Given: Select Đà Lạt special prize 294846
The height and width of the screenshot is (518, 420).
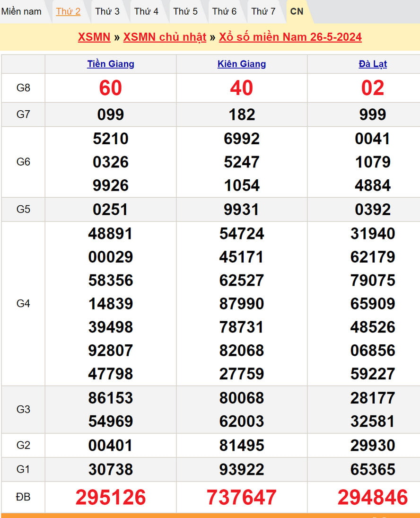Looking at the screenshot, I should click(x=373, y=497).
